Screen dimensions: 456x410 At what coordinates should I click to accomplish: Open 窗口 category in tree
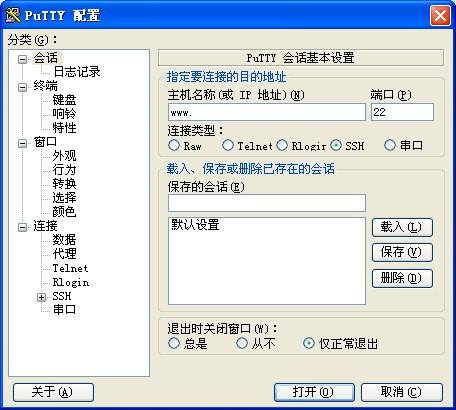[x=45, y=142]
